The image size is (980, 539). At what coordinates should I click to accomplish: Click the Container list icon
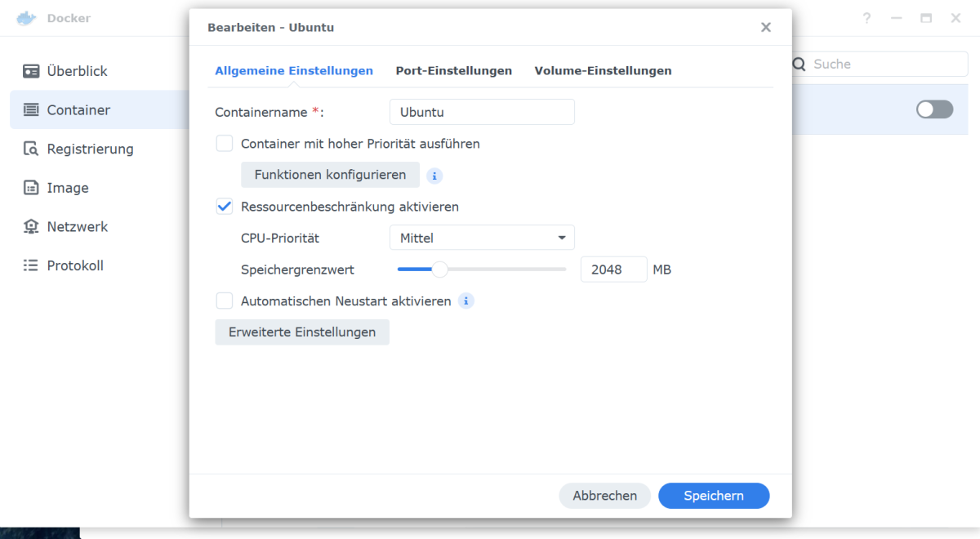pos(31,109)
